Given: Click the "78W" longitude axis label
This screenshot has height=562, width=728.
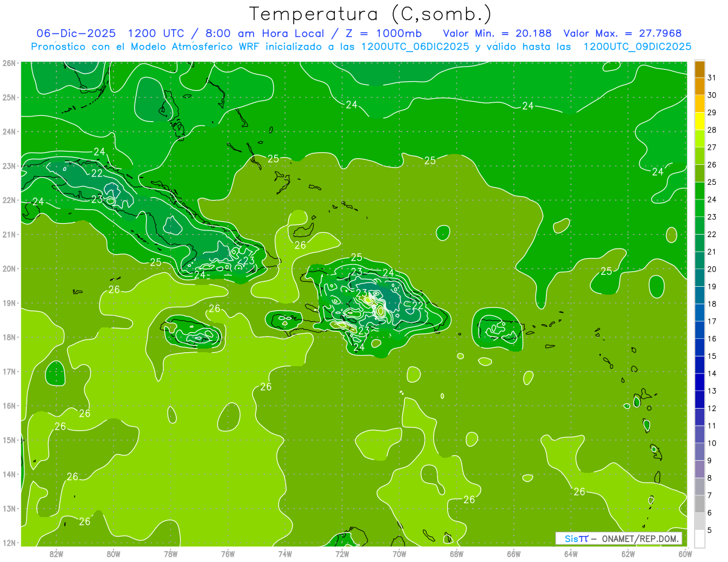Looking at the screenshot, I should click(x=170, y=554).
